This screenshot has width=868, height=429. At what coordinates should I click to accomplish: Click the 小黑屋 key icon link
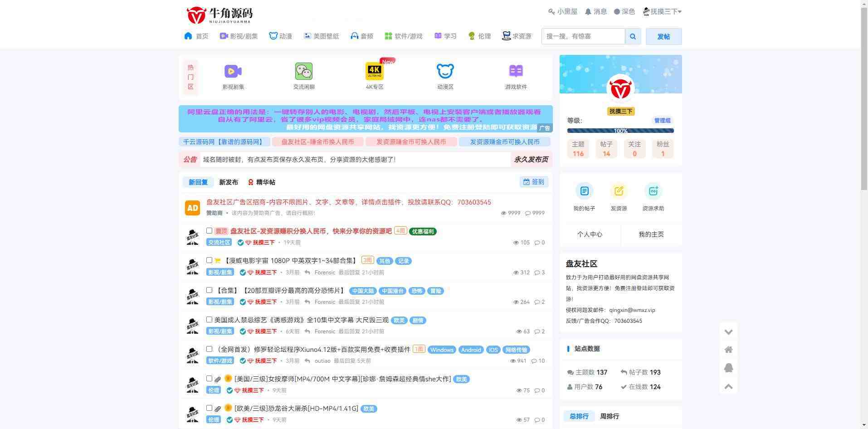563,12
